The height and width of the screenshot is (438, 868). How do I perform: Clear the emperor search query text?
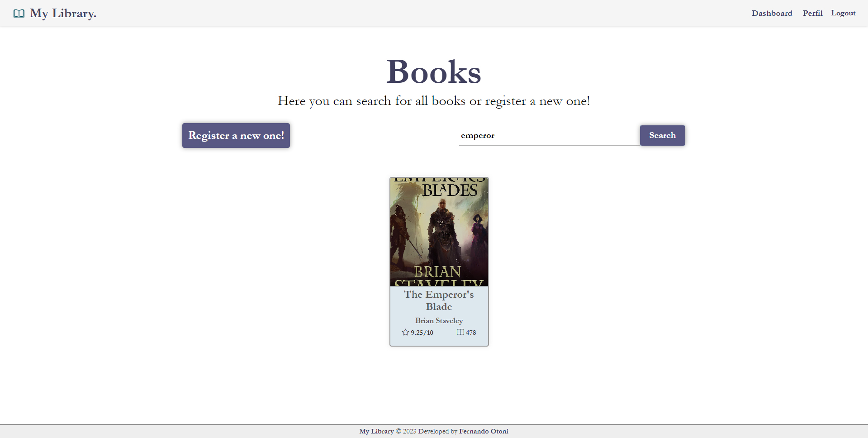[477, 135]
